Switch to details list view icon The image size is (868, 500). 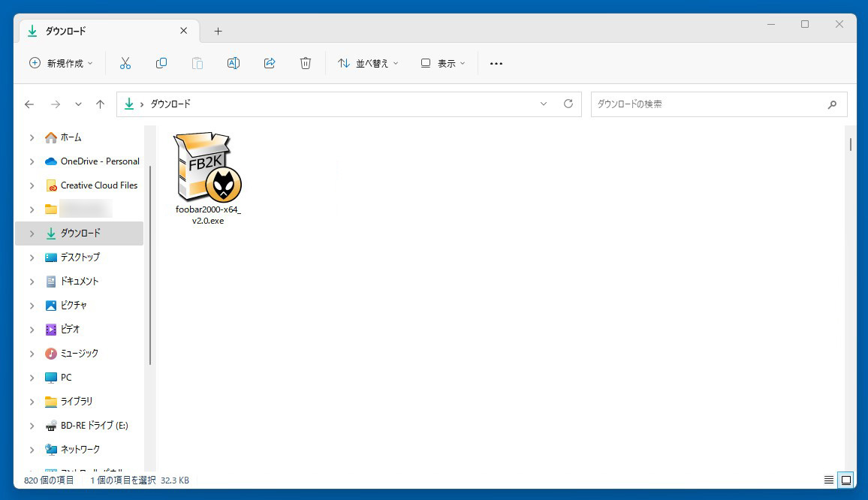click(829, 480)
